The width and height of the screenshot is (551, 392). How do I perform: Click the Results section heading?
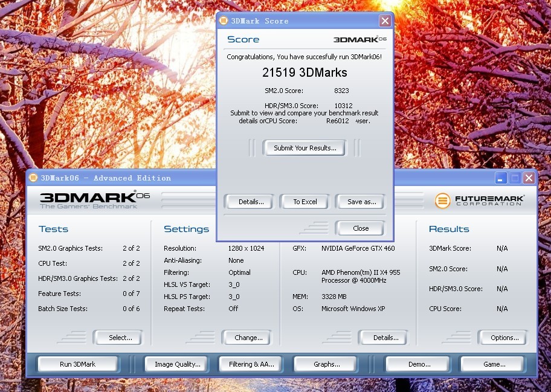tap(449, 229)
